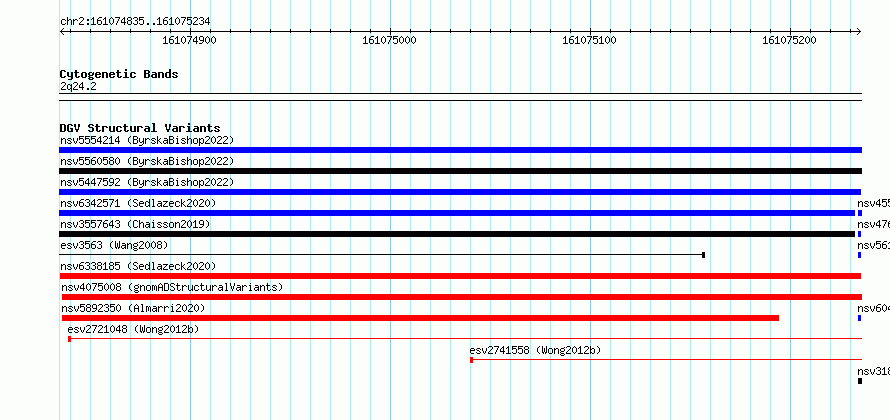Click the blue square under the nsv604 label
This screenshot has width=890, height=420.
[x=860, y=318]
